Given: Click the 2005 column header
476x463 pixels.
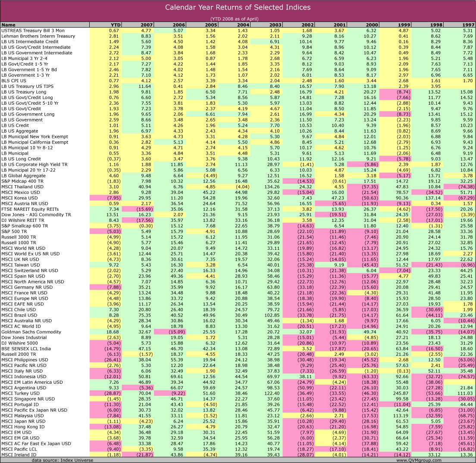Looking at the screenshot, I should [202, 25].
